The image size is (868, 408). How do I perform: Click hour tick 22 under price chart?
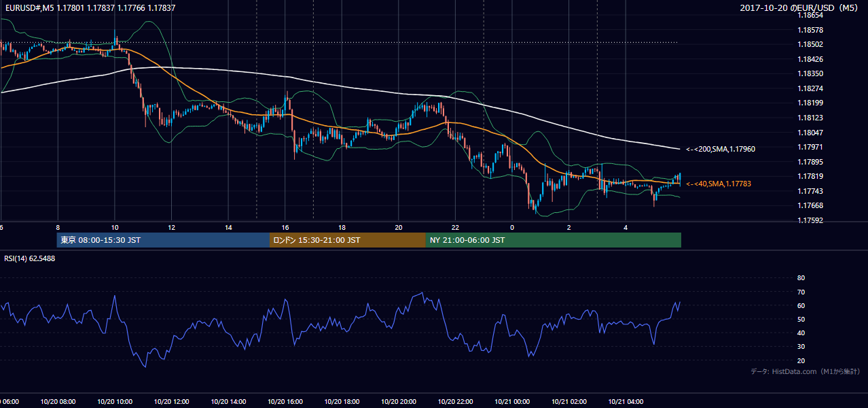point(456,228)
